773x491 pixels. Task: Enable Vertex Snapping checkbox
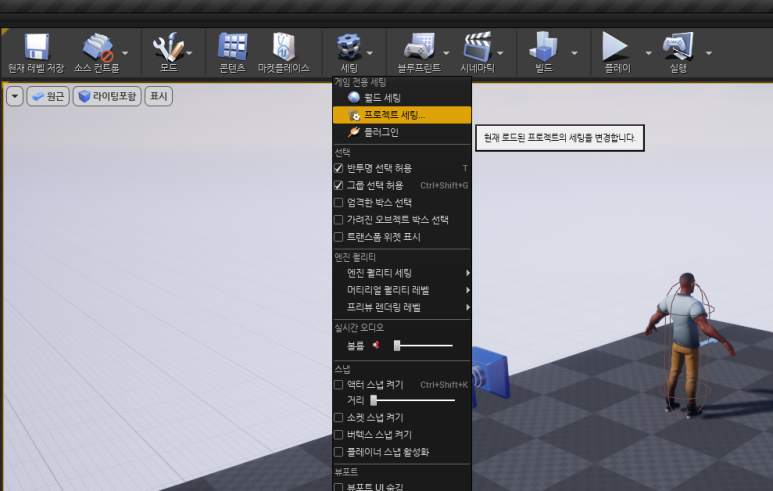pyautogui.click(x=339, y=435)
